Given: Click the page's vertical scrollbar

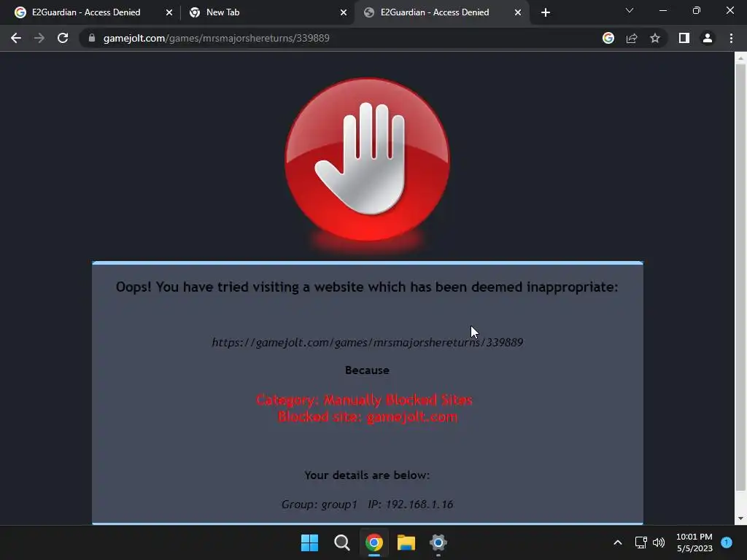Looking at the screenshot, I should click(x=740, y=276).
